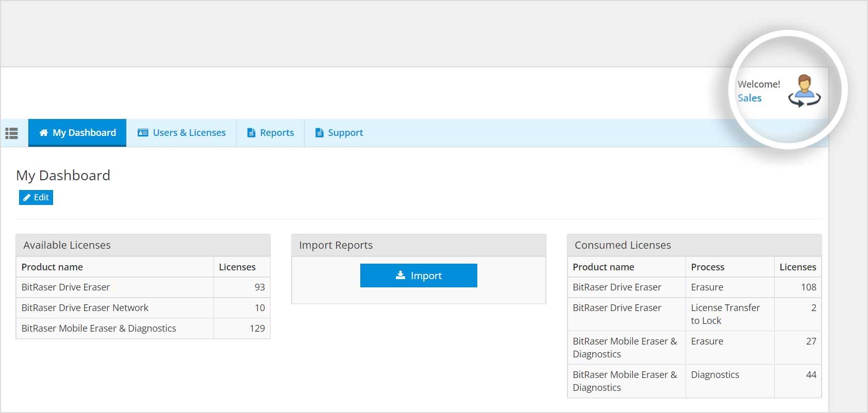Viewport: 868px width, 413px height.
Task: Click the Import reports button
Action: pos(419,276)
